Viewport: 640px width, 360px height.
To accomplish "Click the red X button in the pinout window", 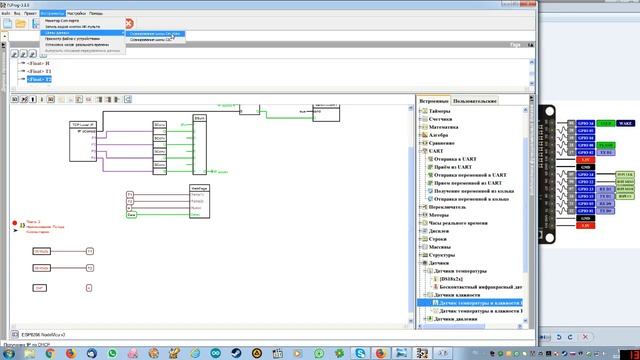I will click(x=585, y=337).
